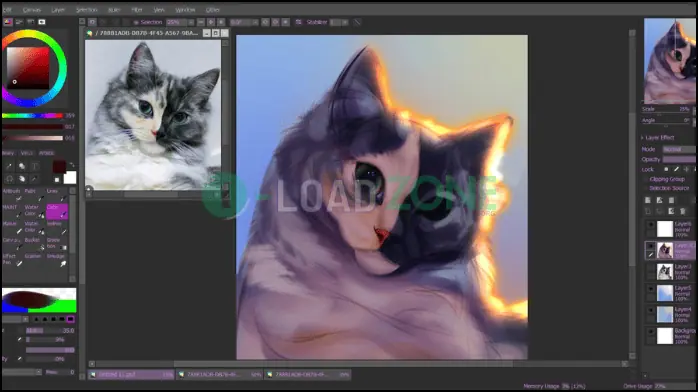Open the Stabilizer level dropdown

point(345,22)
